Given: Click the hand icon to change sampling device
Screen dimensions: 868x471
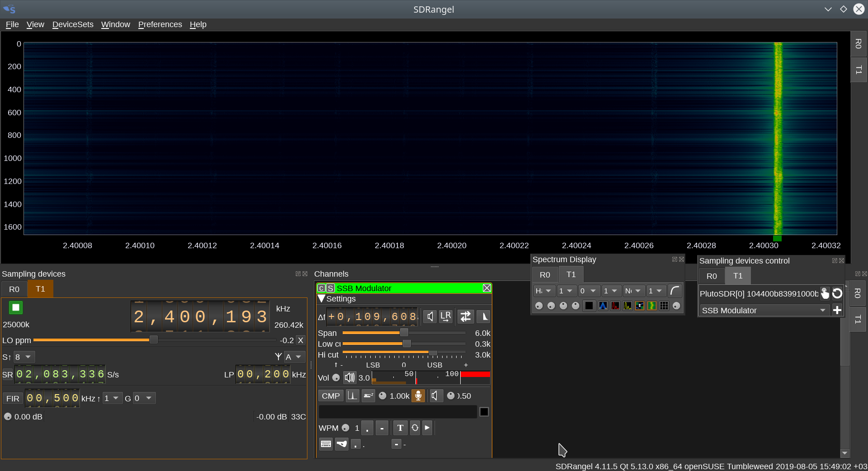Looking at the screenshot, I should 825,294.
